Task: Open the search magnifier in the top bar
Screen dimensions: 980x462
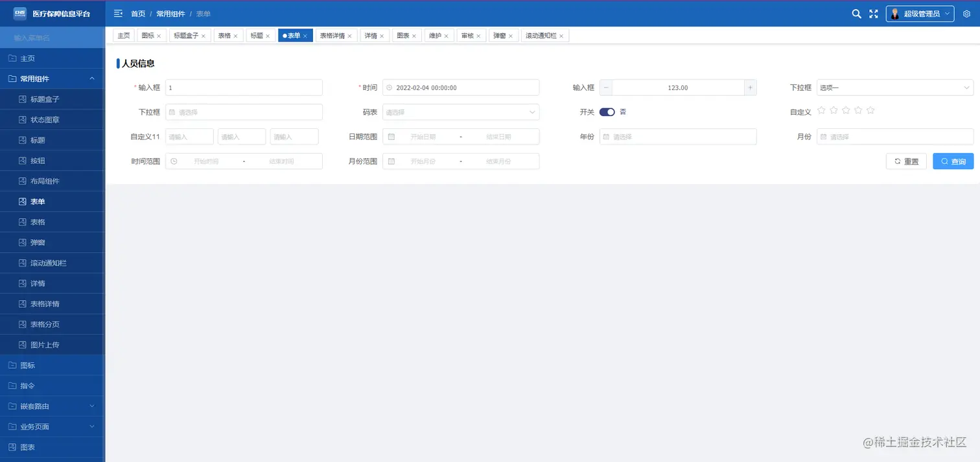Action: click(x=856, y=14)
